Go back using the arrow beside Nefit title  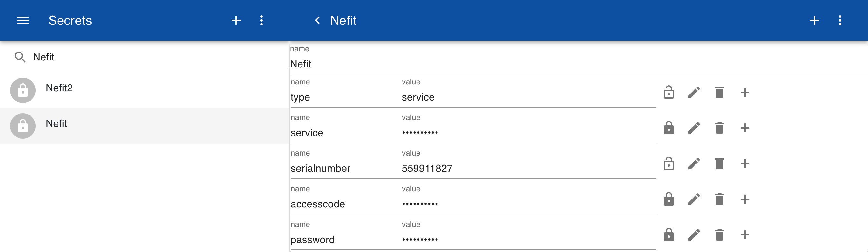coord(317,21)
